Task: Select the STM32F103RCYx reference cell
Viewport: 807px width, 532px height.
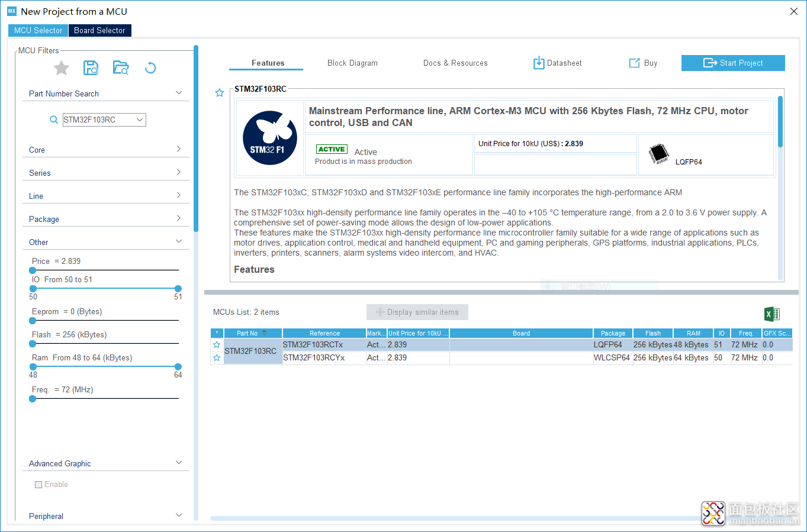Action: click(x=324, y=358)
